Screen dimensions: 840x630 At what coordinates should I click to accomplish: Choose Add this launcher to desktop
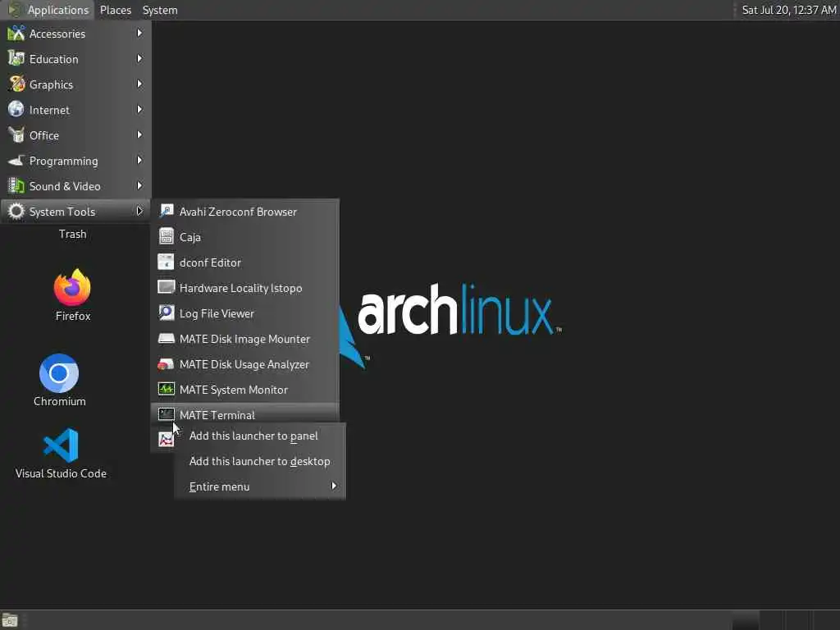tap(260, 461)
